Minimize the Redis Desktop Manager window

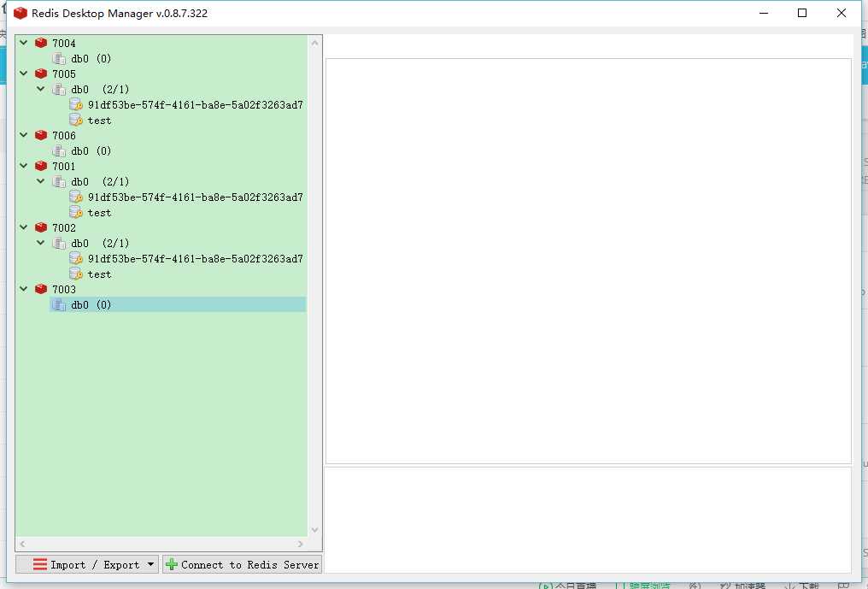764,13
